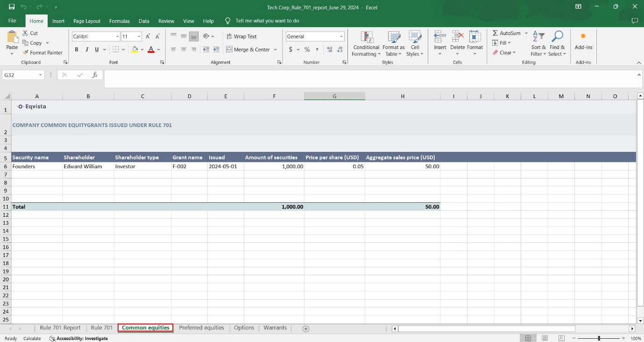Apply Comma Style format
This screenshot has height=342, width=644.
point(317,50)
